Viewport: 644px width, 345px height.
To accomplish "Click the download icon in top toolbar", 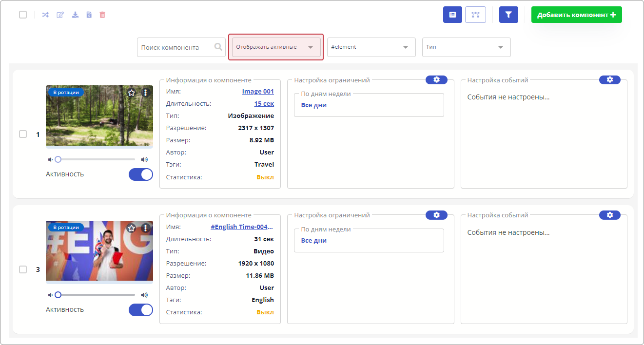I will pos(75,15).
